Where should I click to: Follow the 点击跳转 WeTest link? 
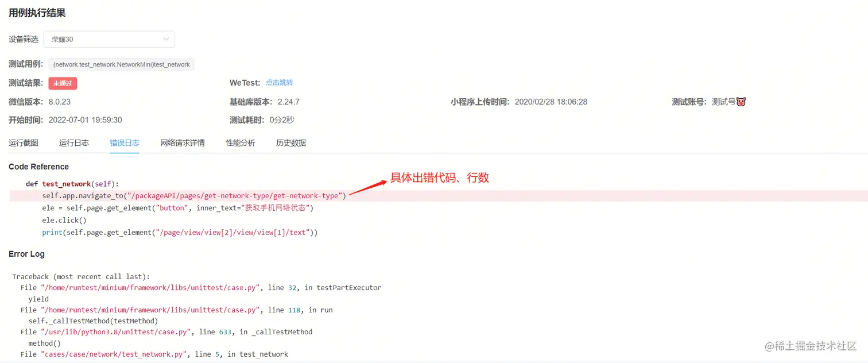[280, 83]
